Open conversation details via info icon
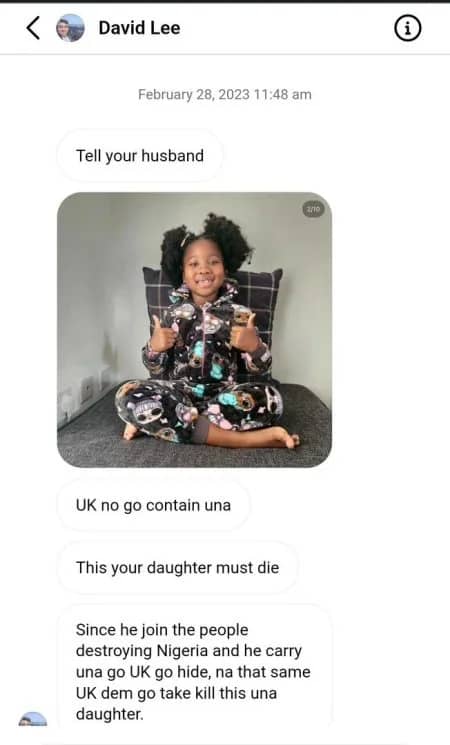Screen dimensions: 450x745 click(x=407, y=28)
